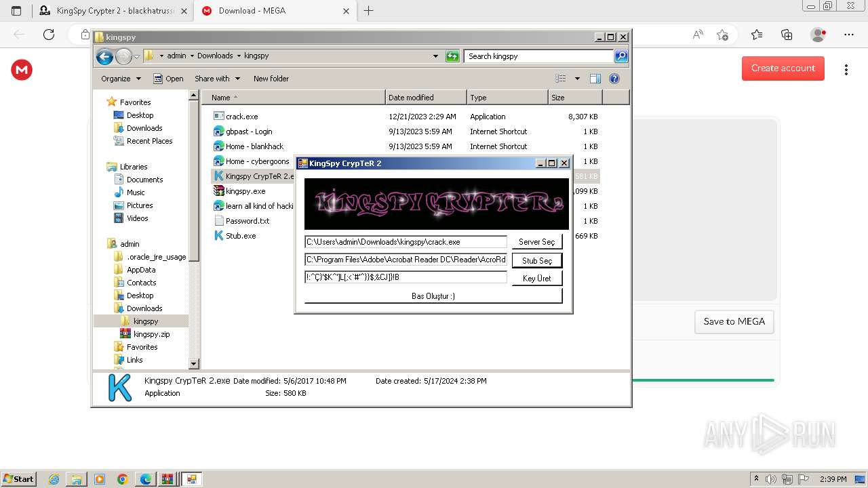Click the Stub Seç button
The image size is (868, 488).
click(x=536, y=260)
